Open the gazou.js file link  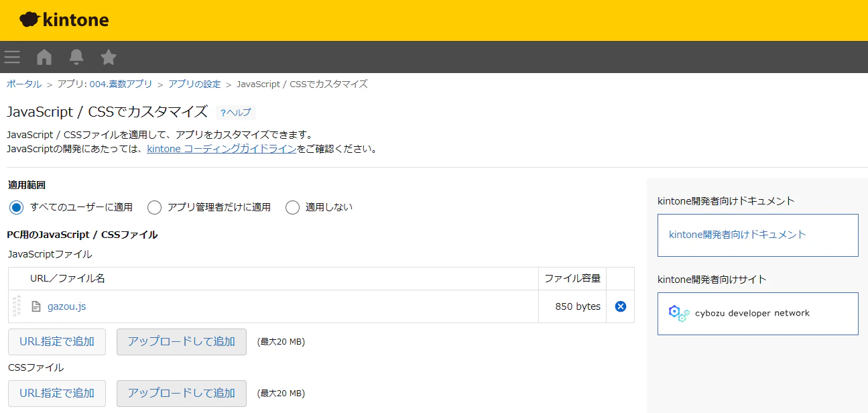click(66, 306)
